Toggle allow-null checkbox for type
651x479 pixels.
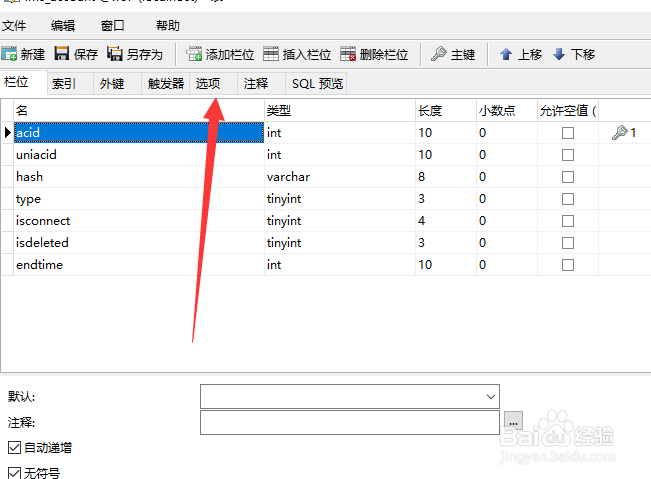(568, 199)
